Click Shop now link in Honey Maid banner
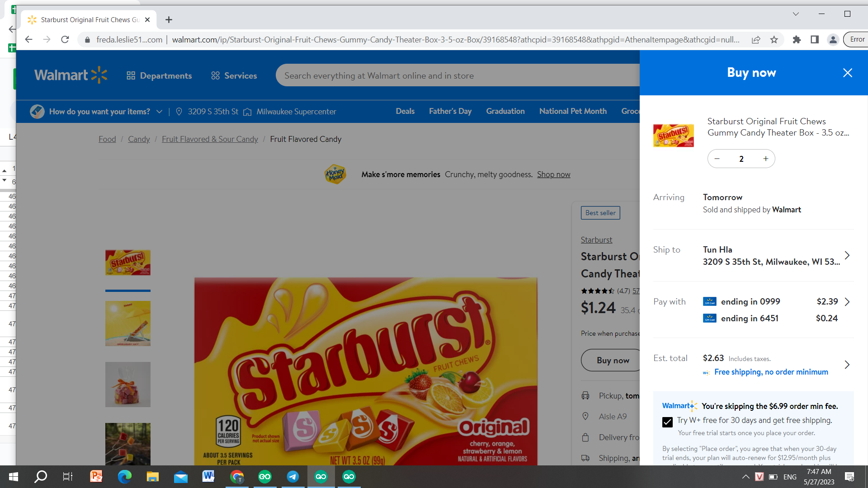Screen dimensions: 868x488 [x=553, y=174]
